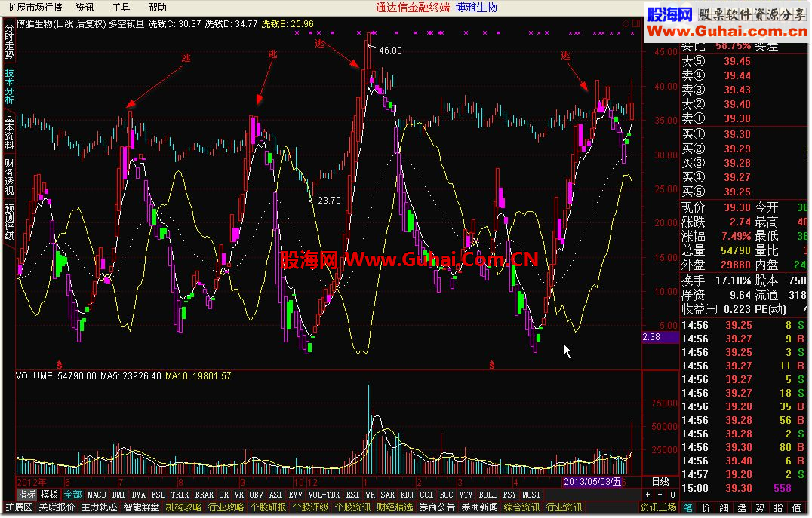Open the 财经精选 tab
This screenshot has height=518, width=812.
(395, 507)
